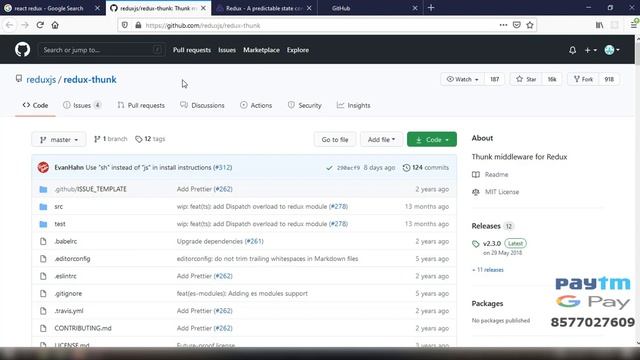The width and height of the screenshot is (640, 360).
Task: Open the user avatar menu
Action: pyautogui.click(x=612, y=50)
